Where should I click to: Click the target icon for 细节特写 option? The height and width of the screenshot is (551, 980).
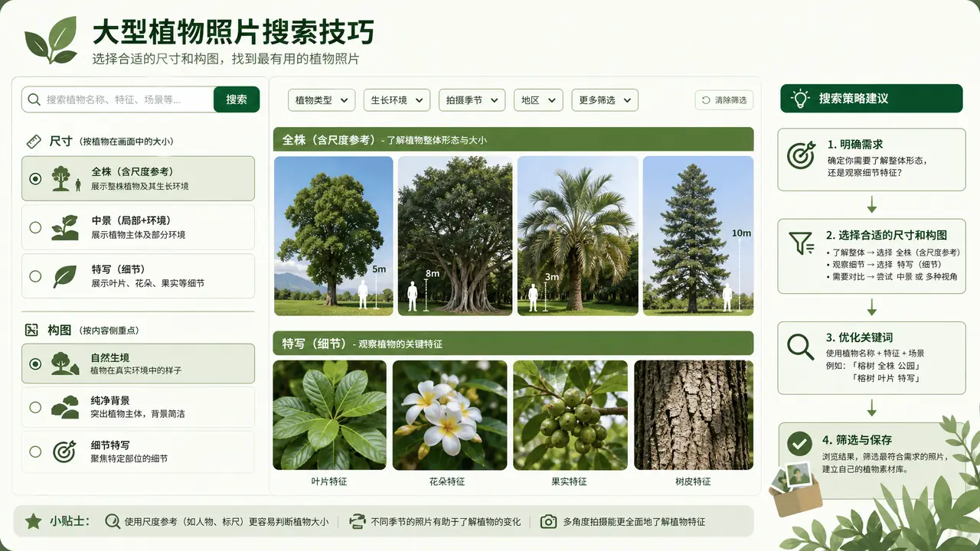click(64, 452)
